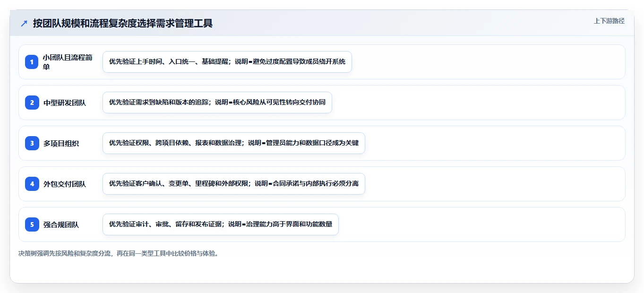Open the box about 上手时间、入口统一、基础提醒

(227, 62)
